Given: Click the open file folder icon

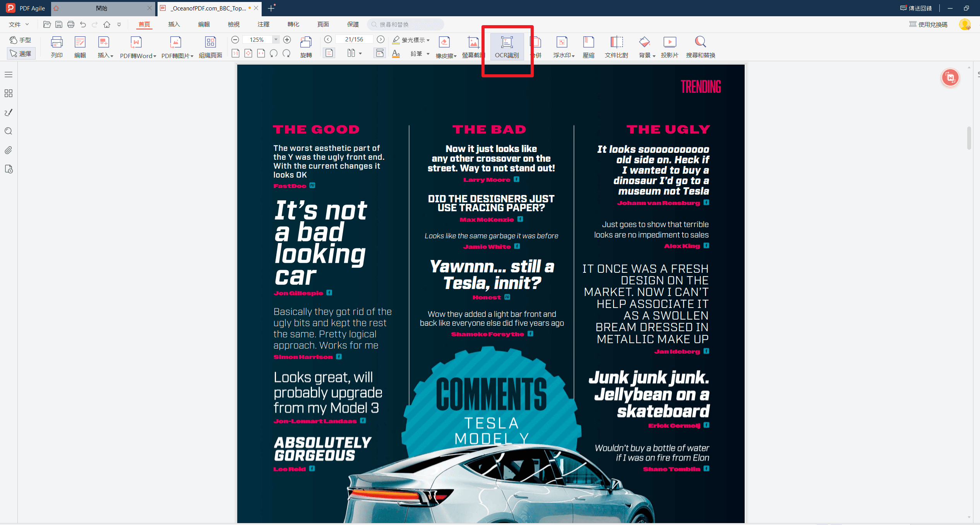Looking at the screenshot, I should tap(47, 24).
